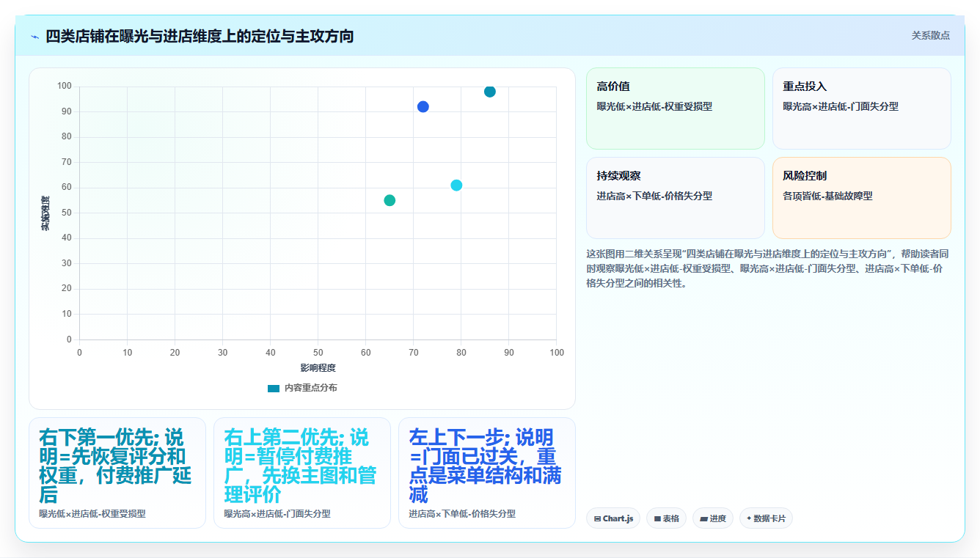The width and height of the screenshot is (980, 558).
Task: Click 曝光低×进店低-权重受损型 caption under first insight
Action: (92, 514)
